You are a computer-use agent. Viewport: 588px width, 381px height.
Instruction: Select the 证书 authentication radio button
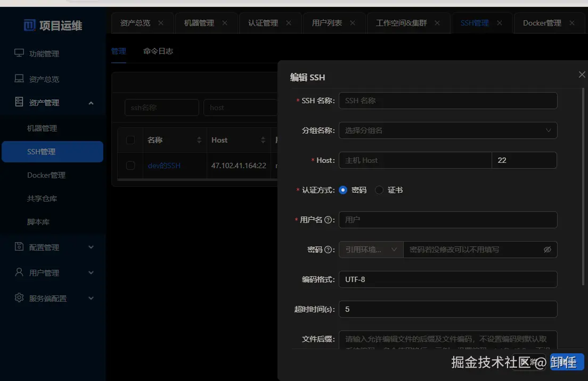click(379, 190)
